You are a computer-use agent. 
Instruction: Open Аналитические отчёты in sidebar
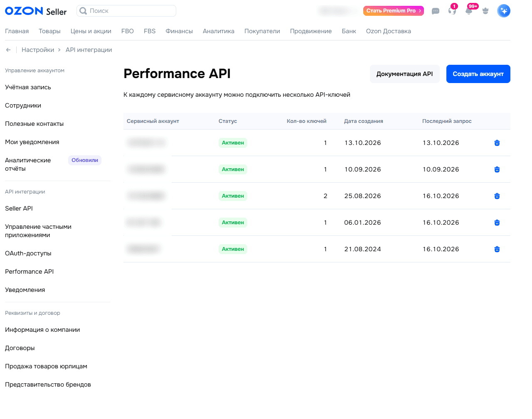coord(28,164)
